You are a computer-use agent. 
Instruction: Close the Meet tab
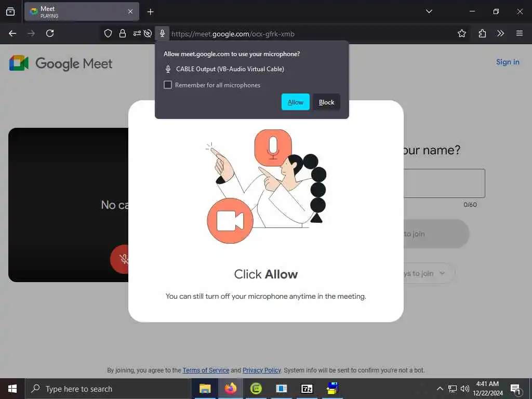[130, 11]
